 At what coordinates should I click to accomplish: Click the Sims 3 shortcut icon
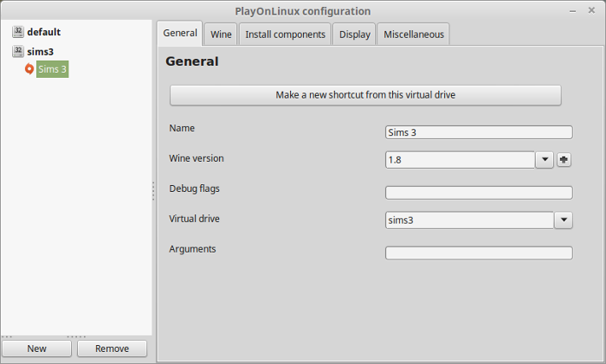[x=29, y=69]
